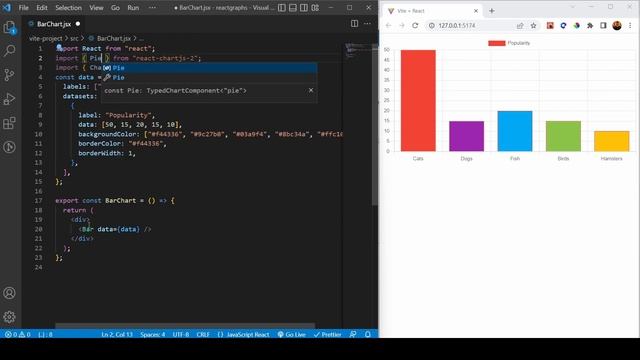Open the Run and Debug view
The width and height of the screenshot is (640, 360).
click(x=9, y=99)
